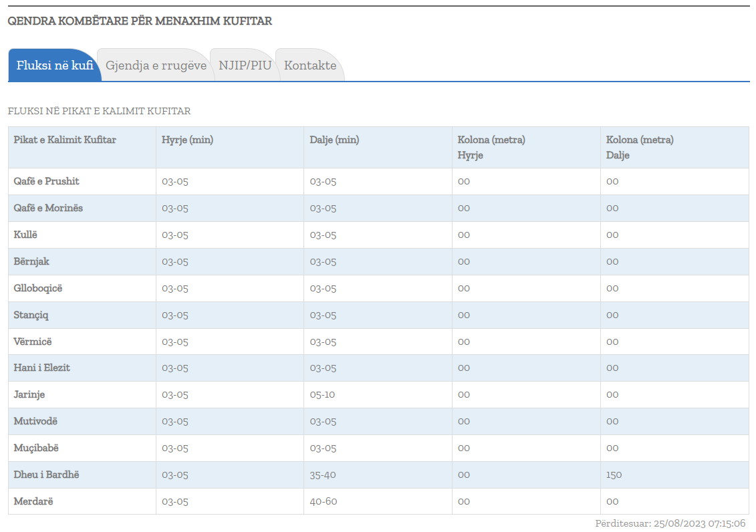756x532 pixels.
Task: Select the Mutivodë row name
Action: coord(35,421)
